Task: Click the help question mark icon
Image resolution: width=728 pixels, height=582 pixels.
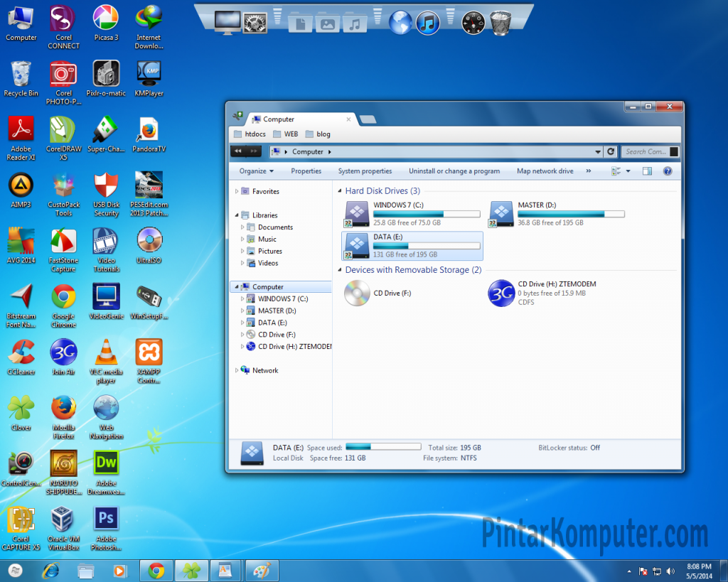Action: pos(668,171)
